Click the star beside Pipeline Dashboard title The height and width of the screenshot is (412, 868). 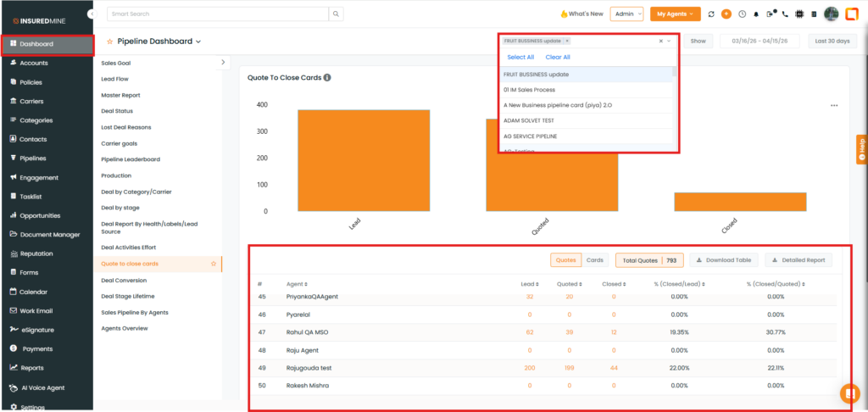click(x=110, y=42)
